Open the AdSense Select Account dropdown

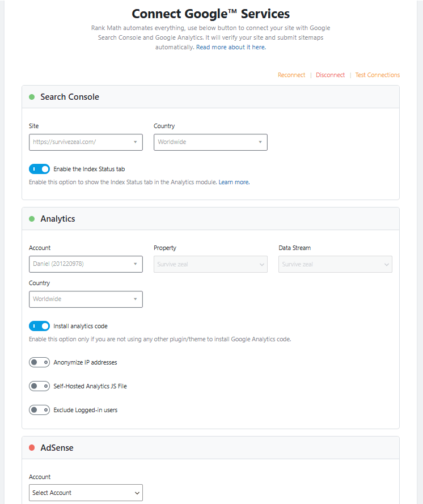pos(86,493)
